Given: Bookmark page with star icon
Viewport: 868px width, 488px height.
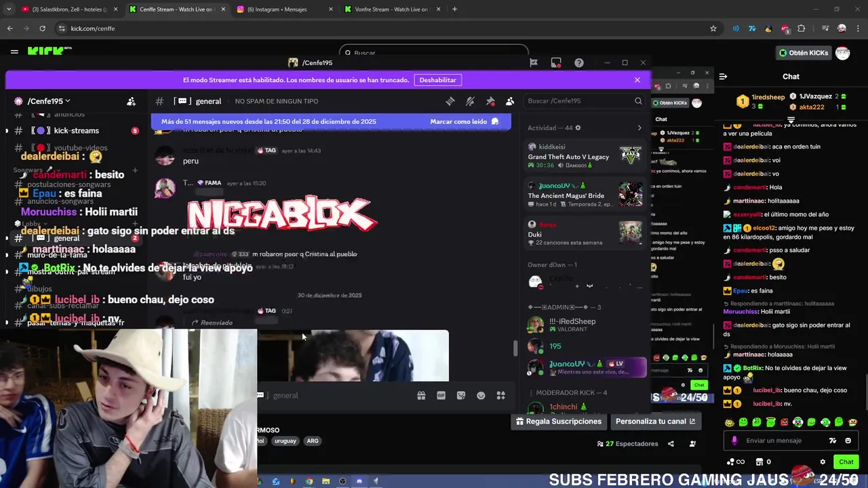Looking at the screenshot, I should (x=713, y=28).
